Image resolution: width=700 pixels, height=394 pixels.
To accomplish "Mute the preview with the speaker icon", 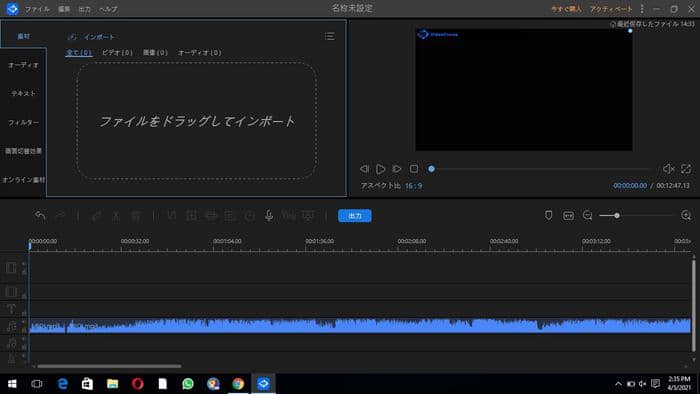I will [668, 169].
